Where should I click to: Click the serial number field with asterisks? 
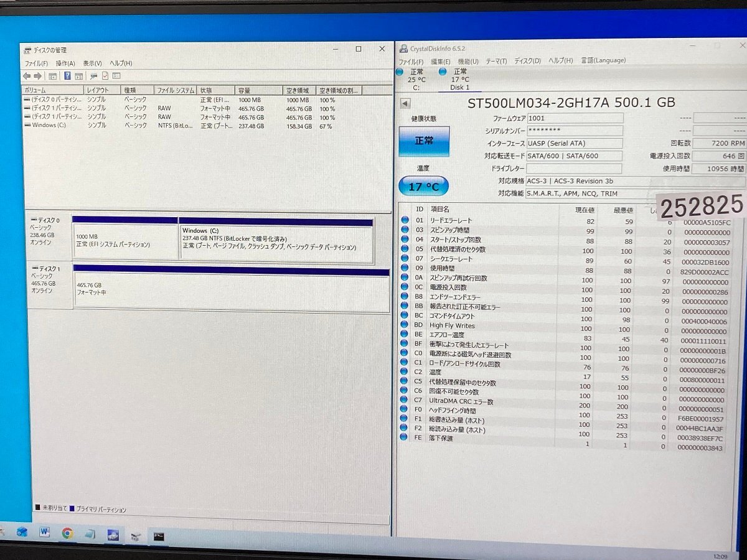coord(575,131)
